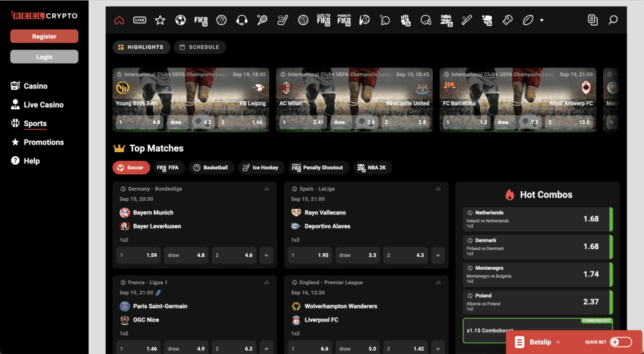This screenshot has width=644, height=354.
Task: Add Denmark 1.68 hot combo
Action: coord(538,247)
